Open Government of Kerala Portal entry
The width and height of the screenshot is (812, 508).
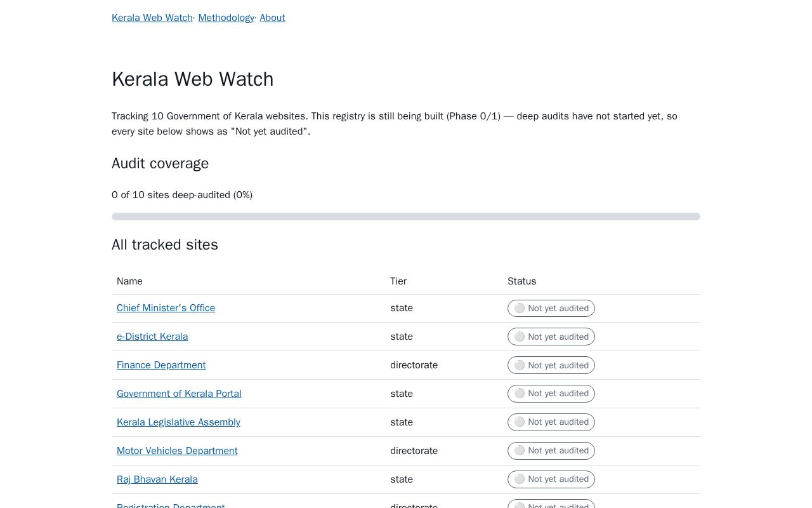click(x=179, y=394)
